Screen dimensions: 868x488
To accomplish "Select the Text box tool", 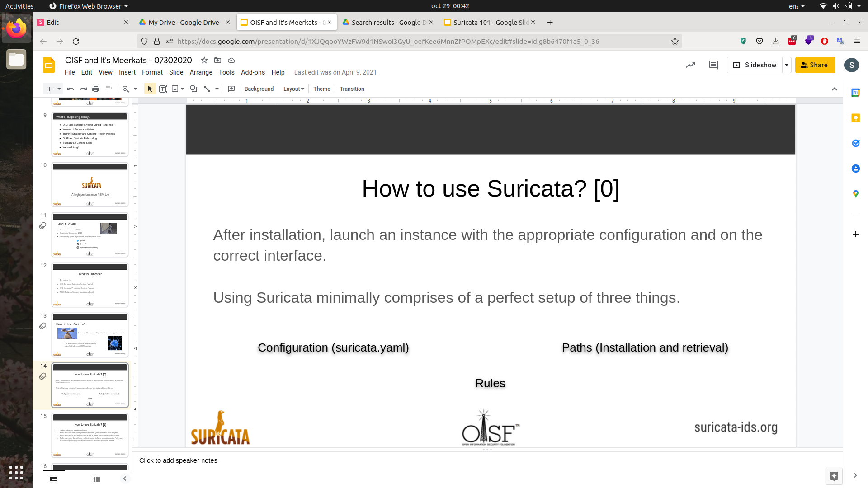I will 163,89.
